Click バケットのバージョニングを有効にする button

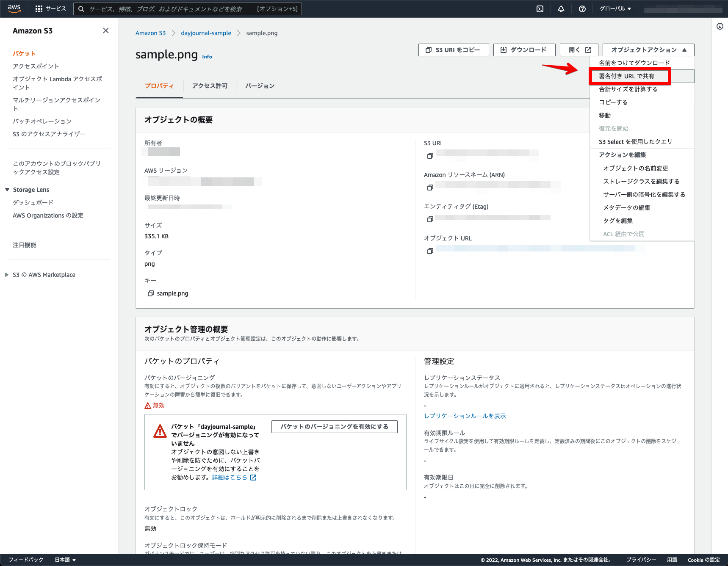tap(335, 427)
